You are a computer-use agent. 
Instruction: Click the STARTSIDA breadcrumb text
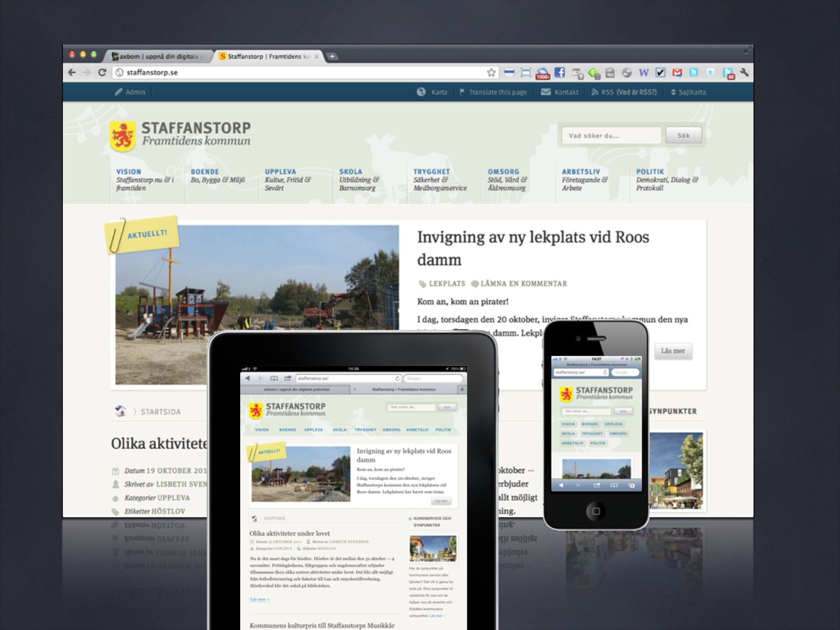161,412
